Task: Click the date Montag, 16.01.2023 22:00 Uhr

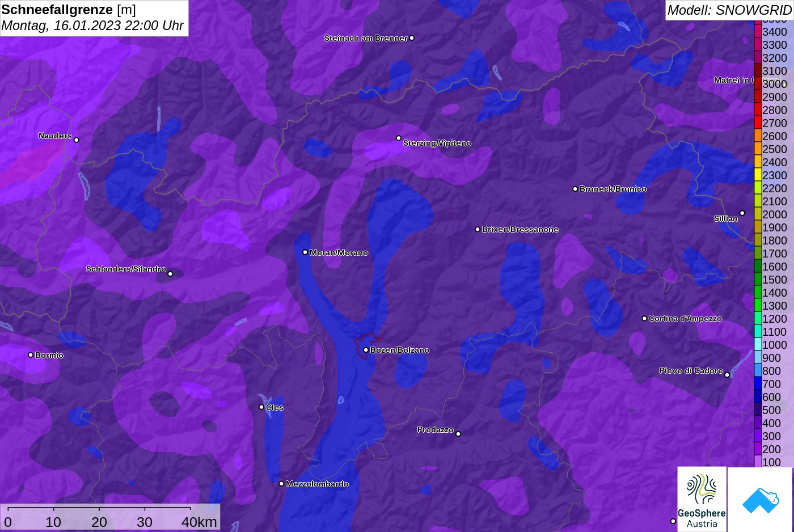Action: coord(92,26)
